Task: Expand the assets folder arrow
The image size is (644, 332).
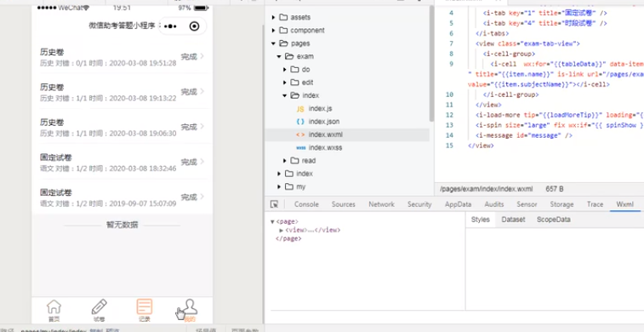Action: 274,17
